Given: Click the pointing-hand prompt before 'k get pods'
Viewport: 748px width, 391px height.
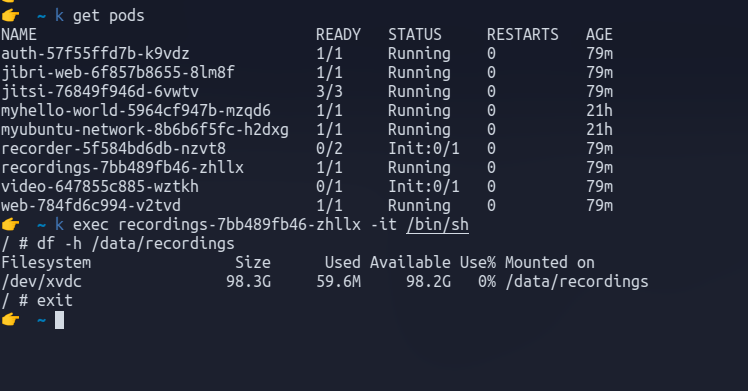Looking at the screenshot, I should pyautogui.click(x=10, y=15).
